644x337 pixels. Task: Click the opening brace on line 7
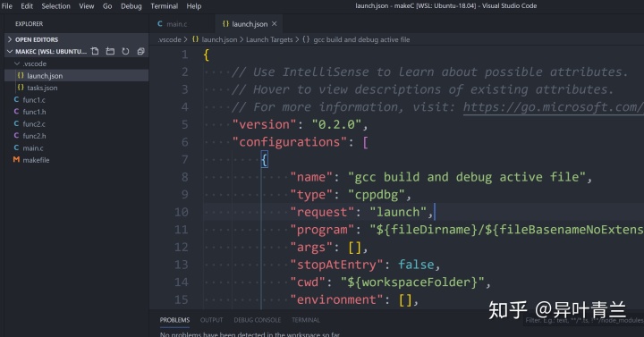click(x=264, y=160)
